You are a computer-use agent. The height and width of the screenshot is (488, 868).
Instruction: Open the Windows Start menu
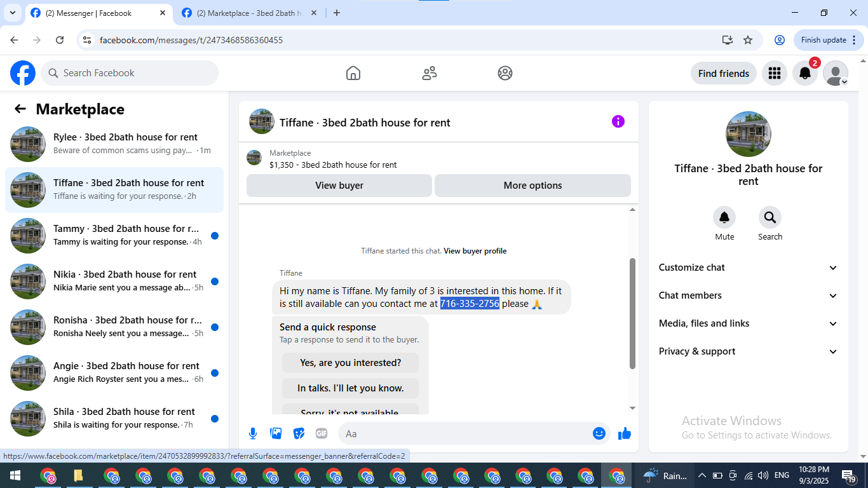click(x=14, y=475)
